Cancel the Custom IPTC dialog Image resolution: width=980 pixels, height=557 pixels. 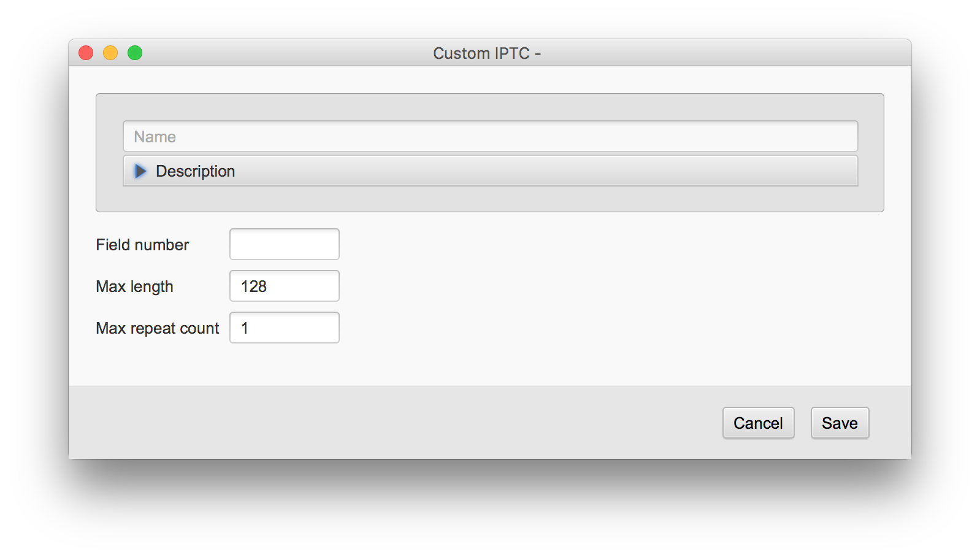pos(758,423)
